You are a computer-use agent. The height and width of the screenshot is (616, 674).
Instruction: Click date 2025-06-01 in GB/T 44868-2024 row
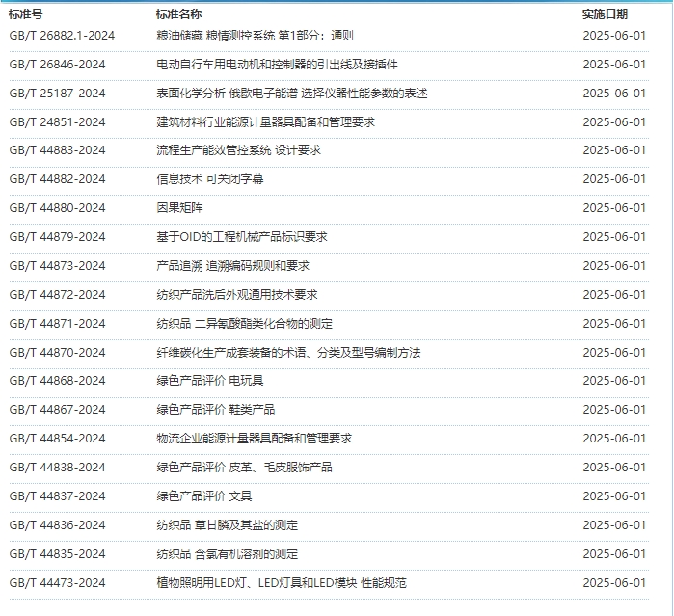614,381
